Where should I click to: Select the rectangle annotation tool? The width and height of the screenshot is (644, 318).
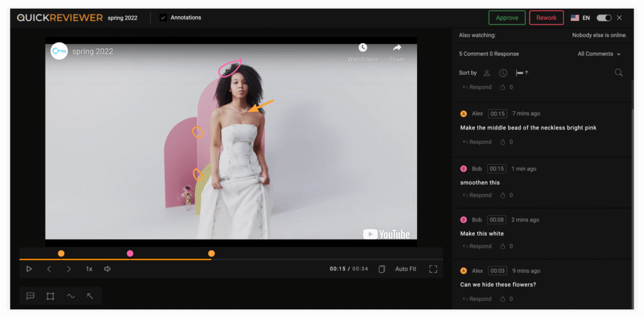pyautogui.click(x=50, y=296)
